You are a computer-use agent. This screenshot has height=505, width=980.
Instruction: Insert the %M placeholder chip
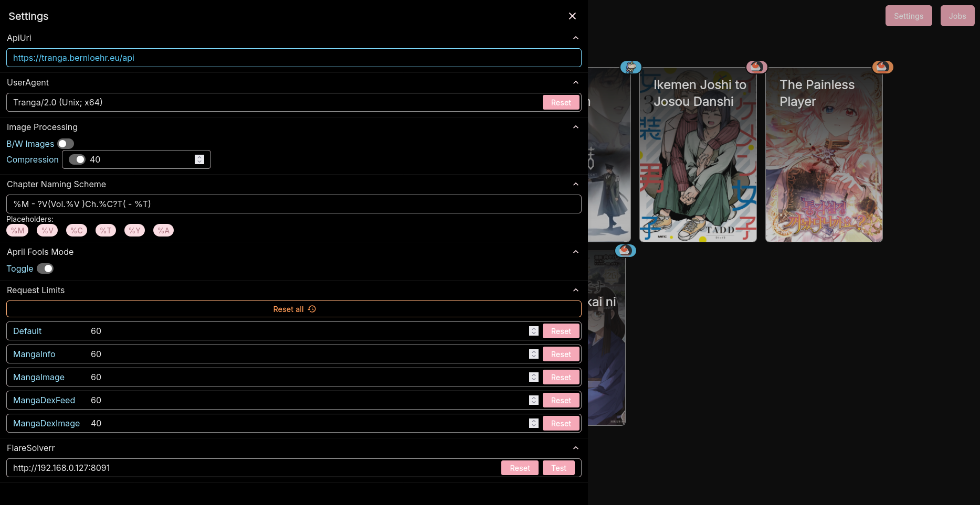[17, 230]
